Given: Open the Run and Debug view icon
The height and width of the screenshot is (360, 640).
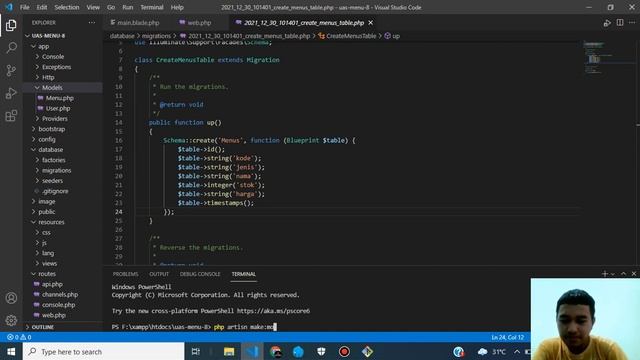Looking at the screenshot, I should (x=11, y=93).
